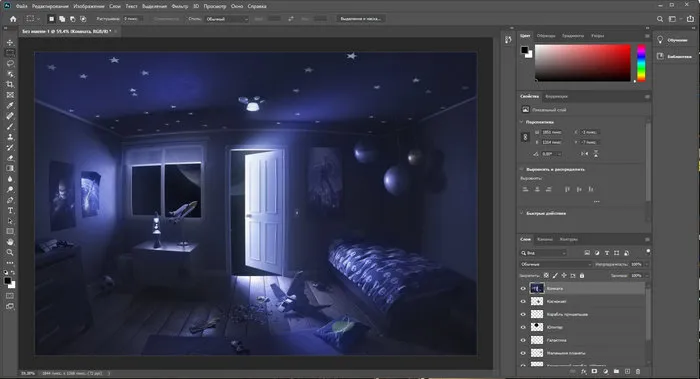The image size is (700, 379).
Task: Hide the Маленькие планеты layer
Action: [x=523, y=353]
